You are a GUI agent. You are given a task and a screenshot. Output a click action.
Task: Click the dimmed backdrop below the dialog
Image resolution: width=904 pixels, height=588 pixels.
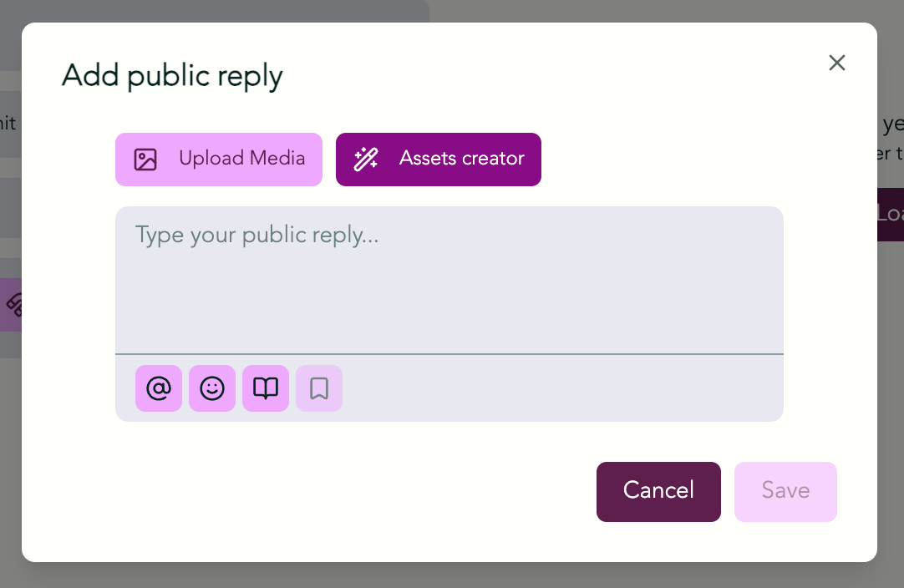click(452, 575)
